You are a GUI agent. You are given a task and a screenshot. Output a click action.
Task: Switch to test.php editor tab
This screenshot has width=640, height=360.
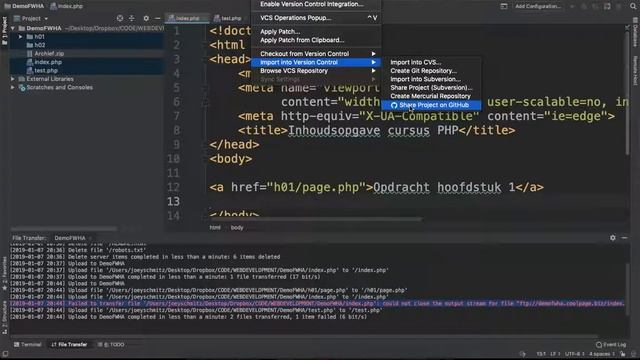[228, 18]
